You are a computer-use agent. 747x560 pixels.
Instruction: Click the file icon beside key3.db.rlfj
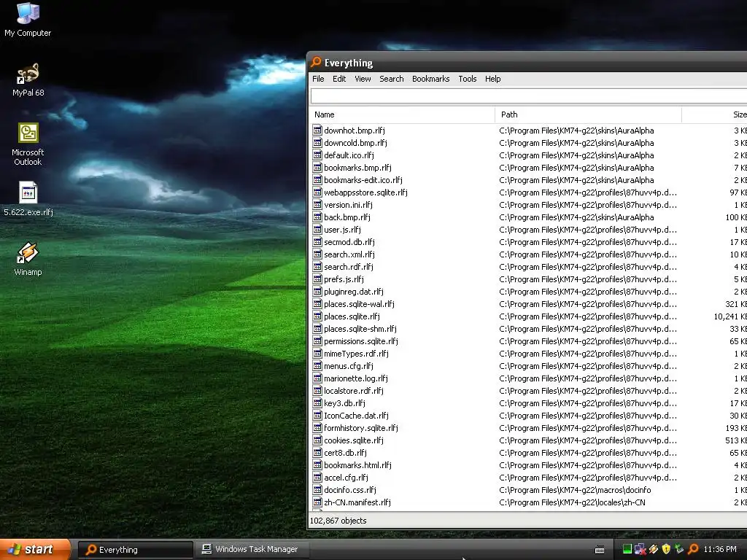tap(317, 402)
